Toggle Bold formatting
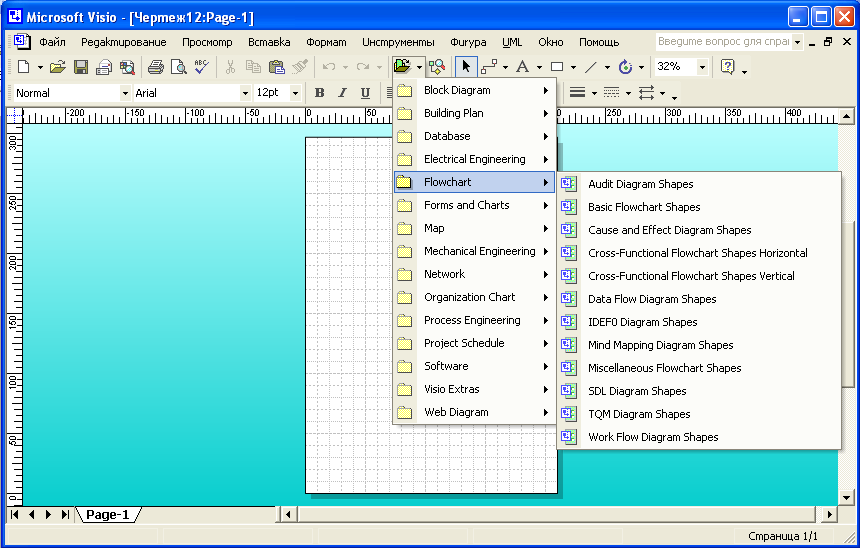 coord(319,93)
